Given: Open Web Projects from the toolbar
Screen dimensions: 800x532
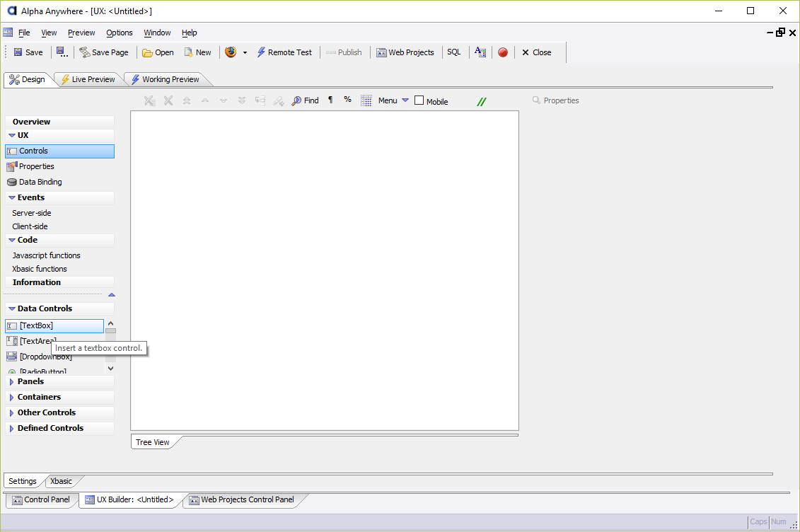Looking at the screenshot, I should 405,52.
